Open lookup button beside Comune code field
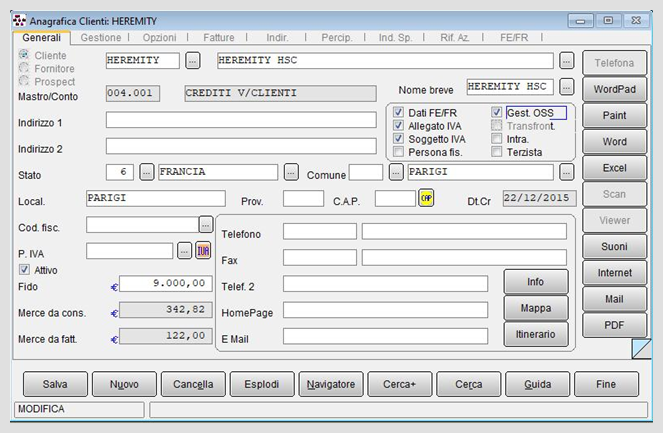The width and height of the screenshot is (663, 433). [x=396, y=172]
